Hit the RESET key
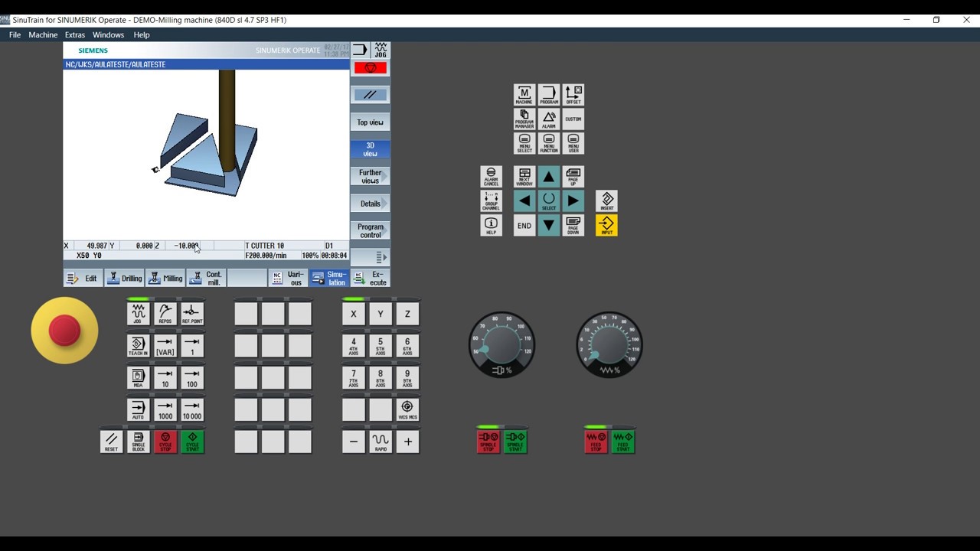This screenshot has height=551, width=980. click(x=111, y=442)
